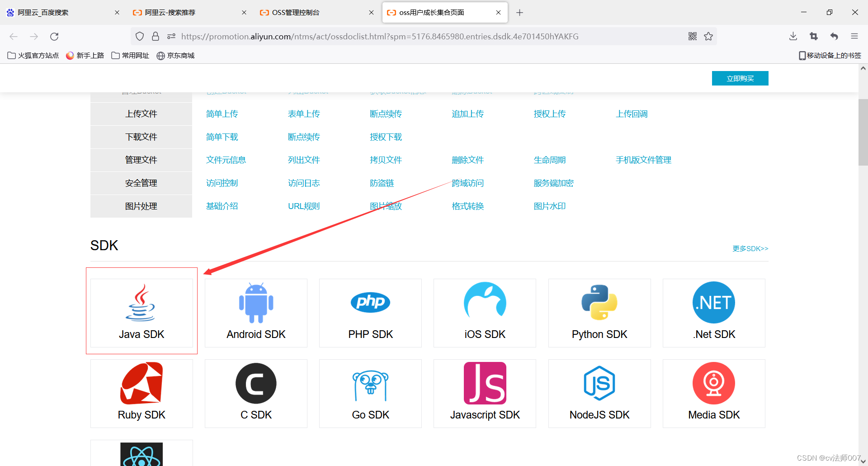Open the Ruby SDK card

(x=142, y=394)
